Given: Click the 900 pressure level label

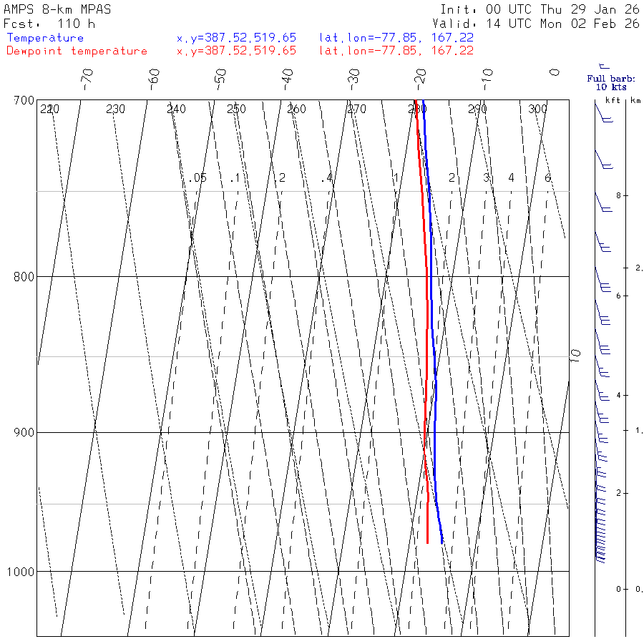Looking at the screenshot, I should click(24, 432).
